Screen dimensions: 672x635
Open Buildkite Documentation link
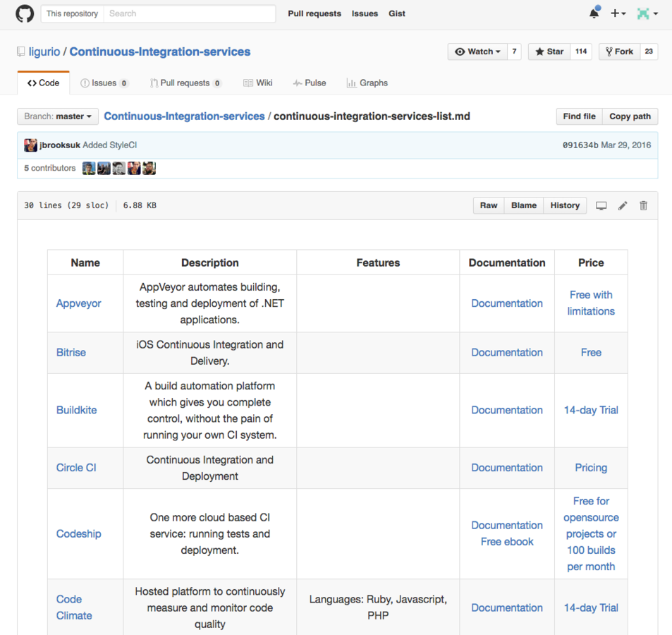point(507,410)
